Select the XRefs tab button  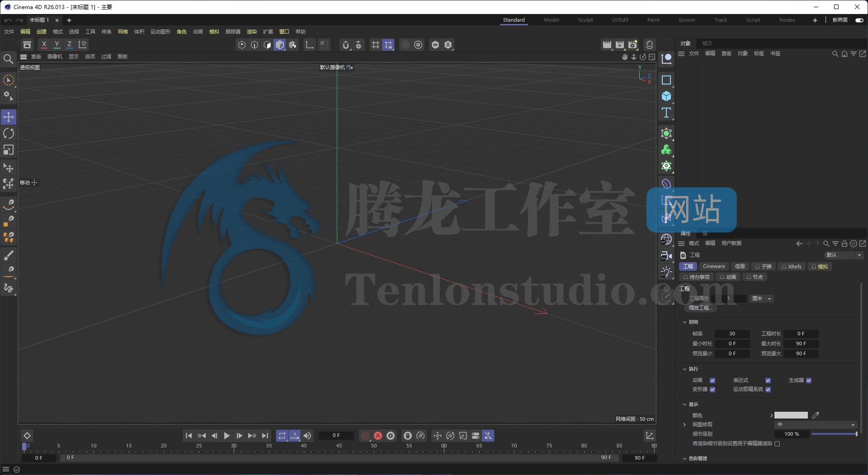pyautogui.click(x=792, y=266)
